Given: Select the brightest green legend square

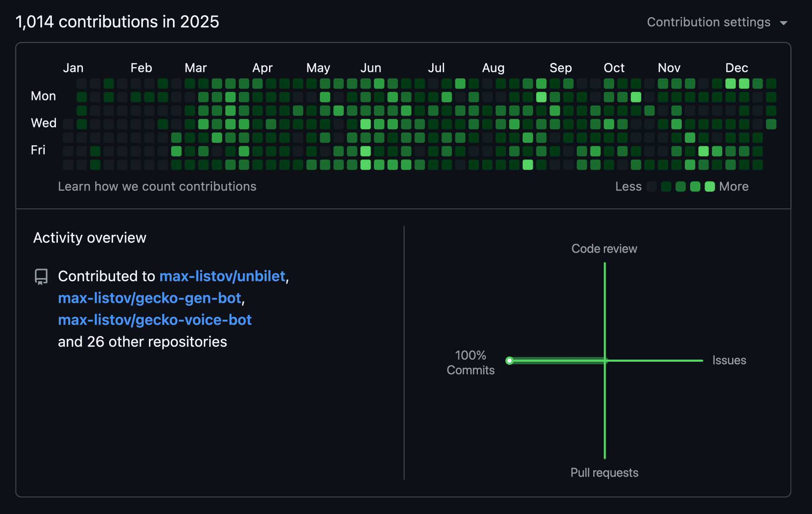Looking at the screenshot, I should (710, 187).
